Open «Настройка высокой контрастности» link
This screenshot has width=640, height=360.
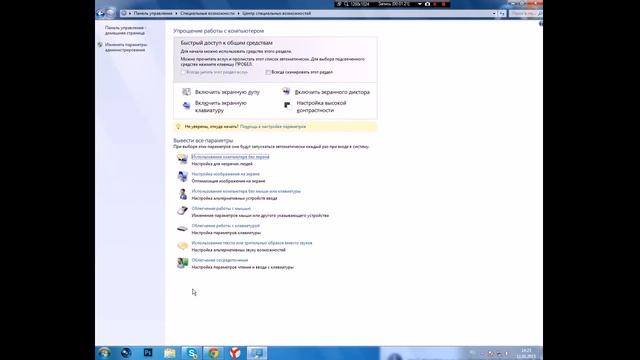pos(321,107)
